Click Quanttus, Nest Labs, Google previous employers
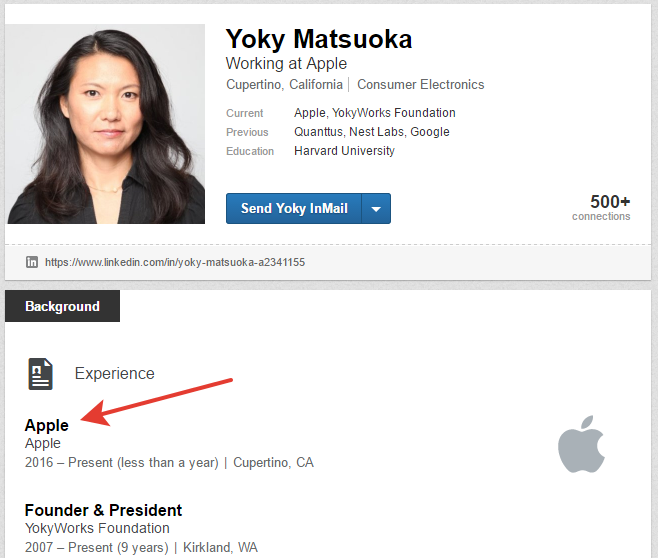658x558 pixels. click(x=371, y=132)
